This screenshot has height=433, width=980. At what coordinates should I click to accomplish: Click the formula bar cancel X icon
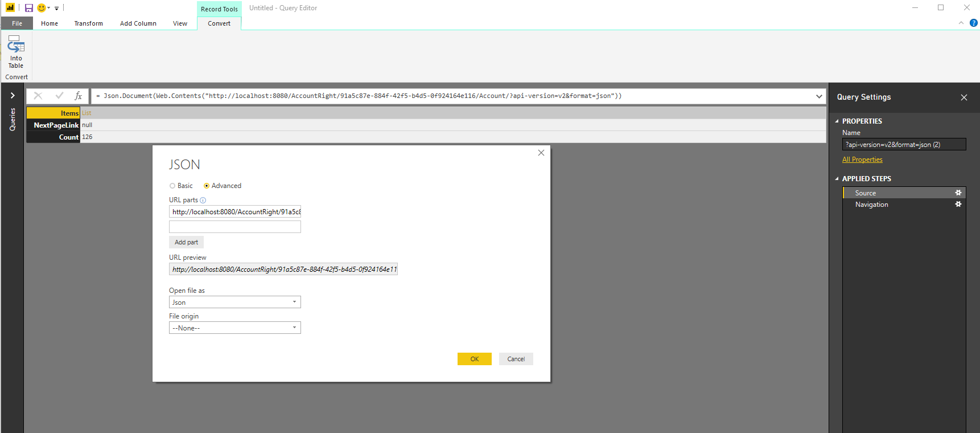point(38,96)
